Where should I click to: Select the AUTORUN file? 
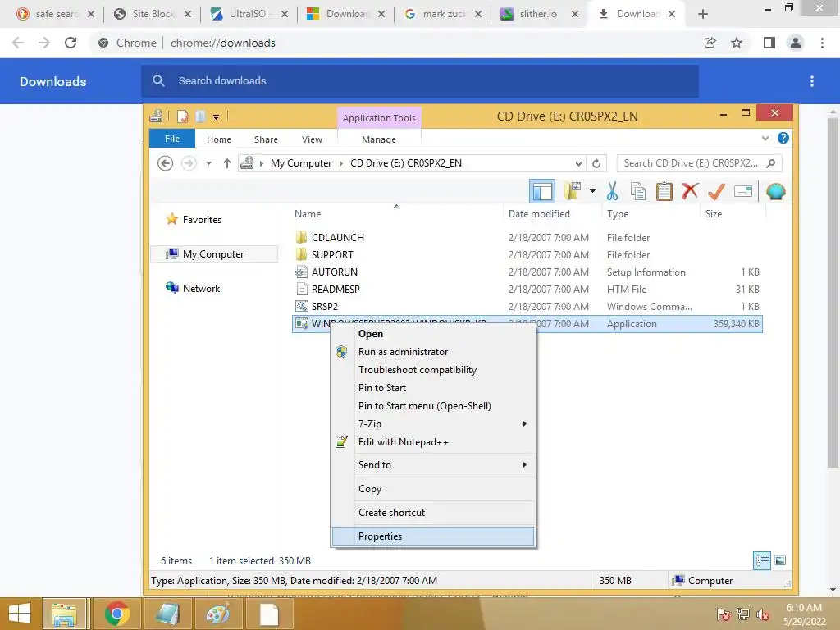click(335, 272)
